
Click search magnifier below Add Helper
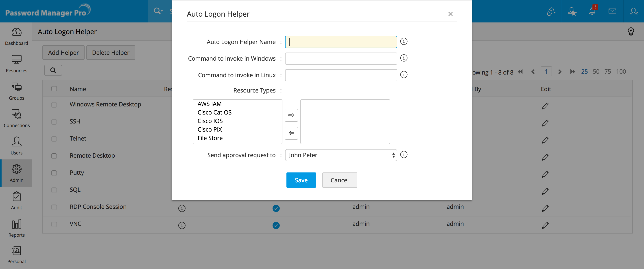click(x=53, y=70)
